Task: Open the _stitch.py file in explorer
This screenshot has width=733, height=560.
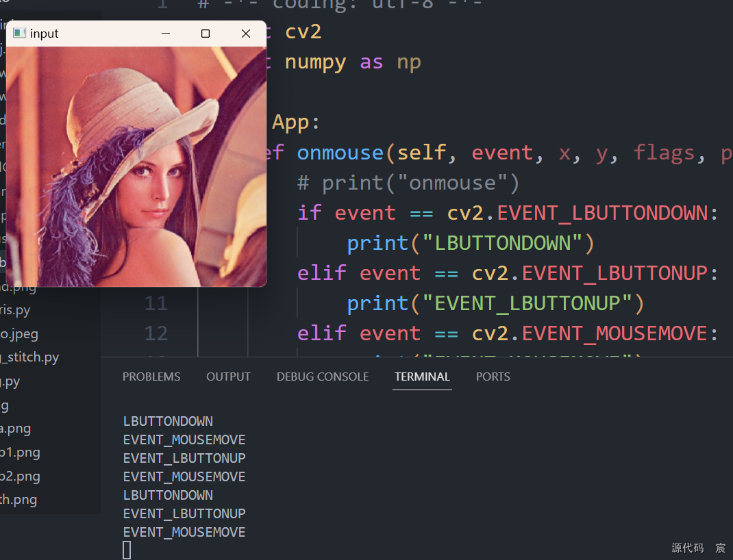Action: click(29, 357)
